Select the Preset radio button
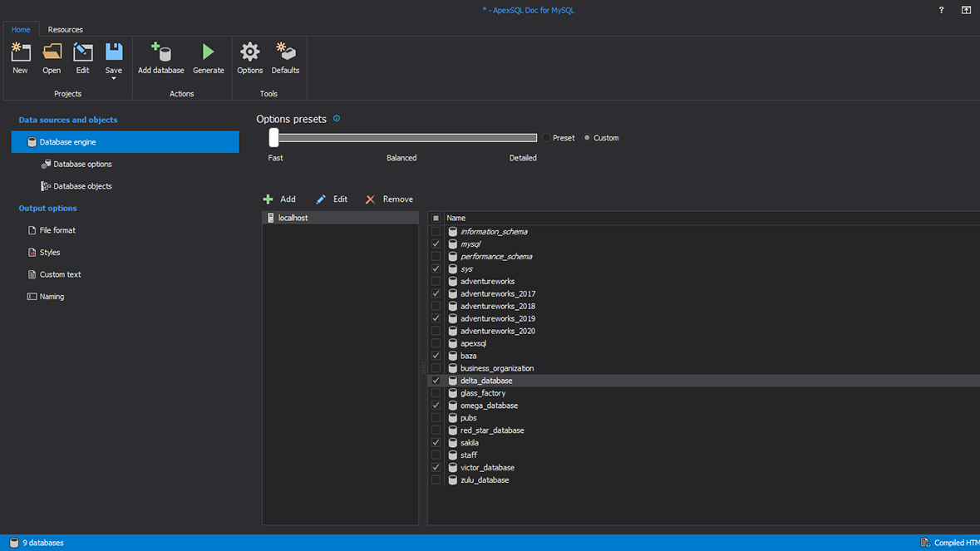980x551 pixels. pos(547,137)
